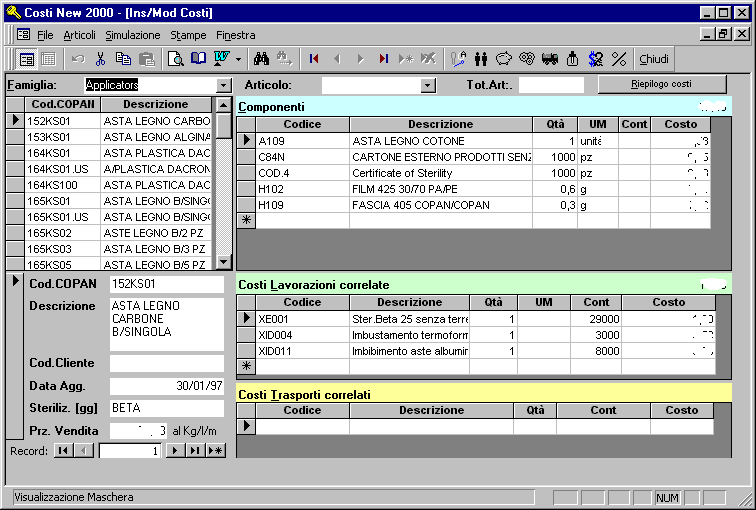Open the Simulazione menu

click(133, 35)
